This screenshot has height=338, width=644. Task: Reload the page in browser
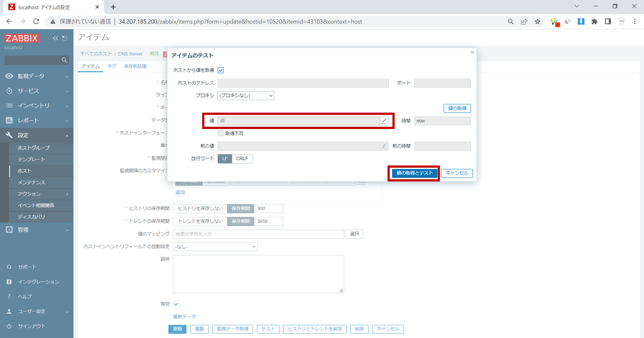point(36,22)
